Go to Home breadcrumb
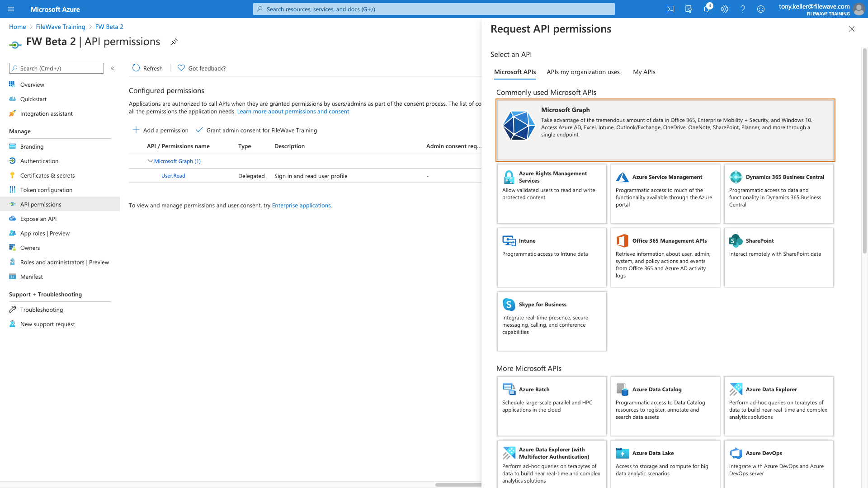Image resolution: width=868 pixels, height=488 pixels. (x=17, y=27)
